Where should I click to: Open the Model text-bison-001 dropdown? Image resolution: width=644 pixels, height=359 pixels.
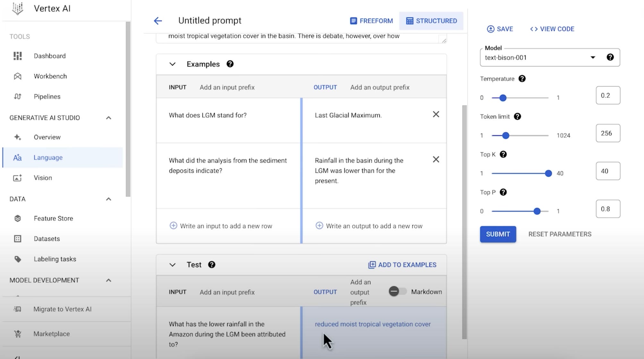coord(592,58)
